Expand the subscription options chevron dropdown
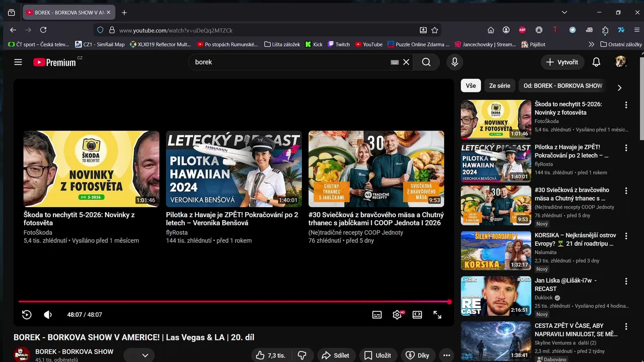This screenshot has width=644, height=362. (145, 355)
